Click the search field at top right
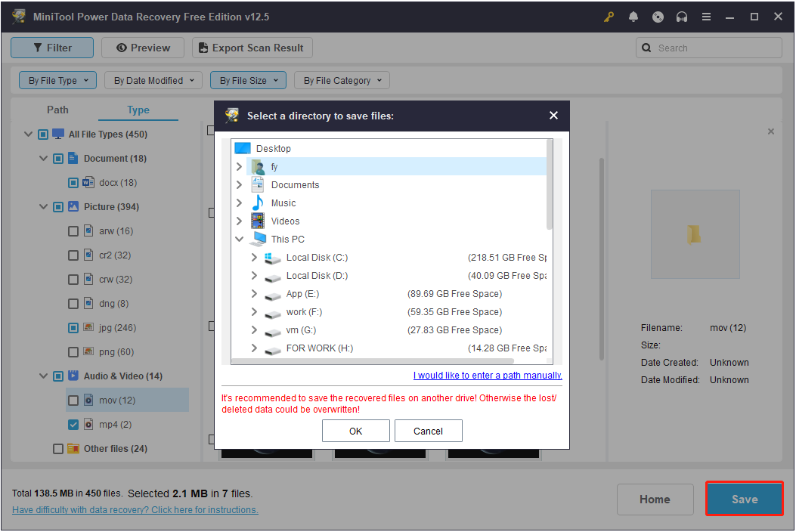This screenshot has width=796, height=532. pyautogui.click(x=708, y=47)
